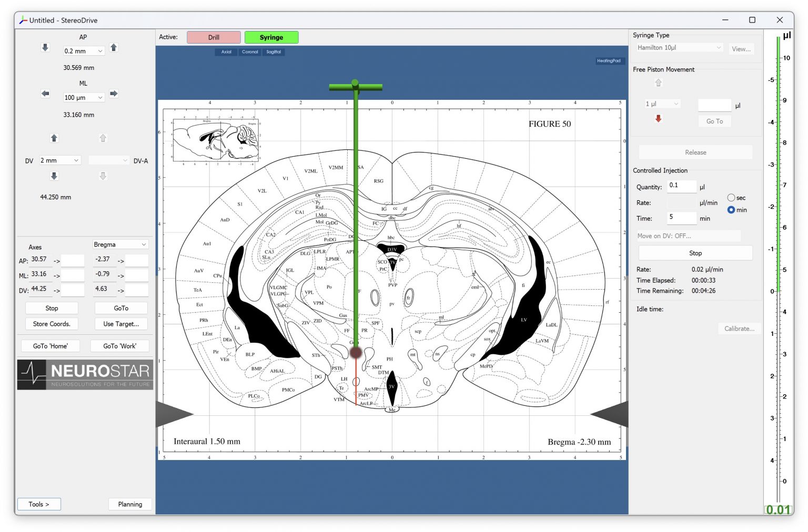808x532 pixels.
Task: Select the sec radio button for Rate
Action: point(731,197)
